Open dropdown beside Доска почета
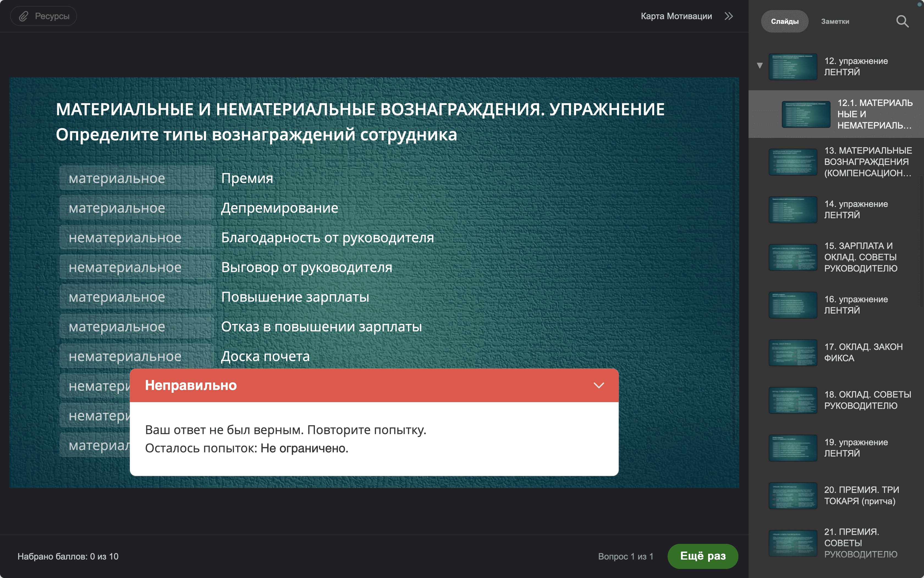 click(137, 356)
